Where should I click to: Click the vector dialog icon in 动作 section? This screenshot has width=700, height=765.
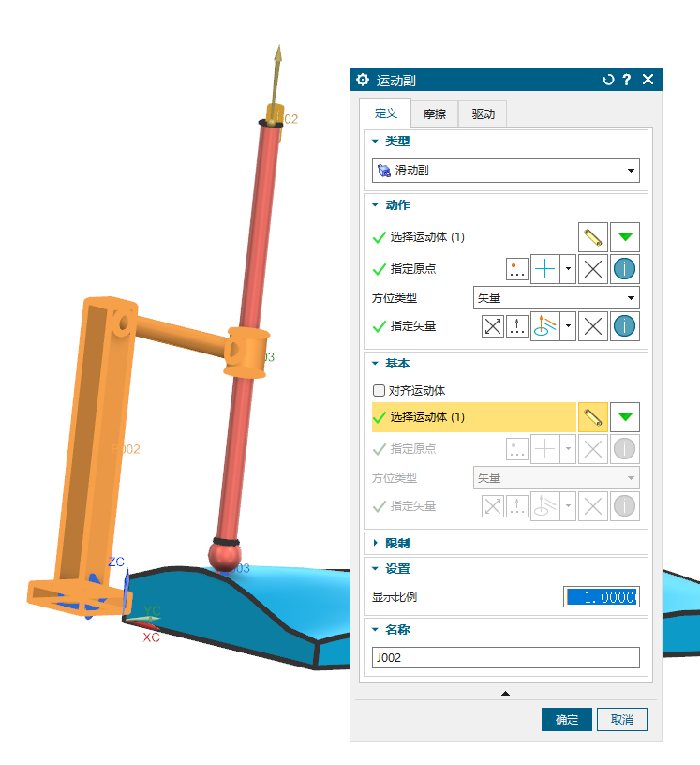click(517, 326)
